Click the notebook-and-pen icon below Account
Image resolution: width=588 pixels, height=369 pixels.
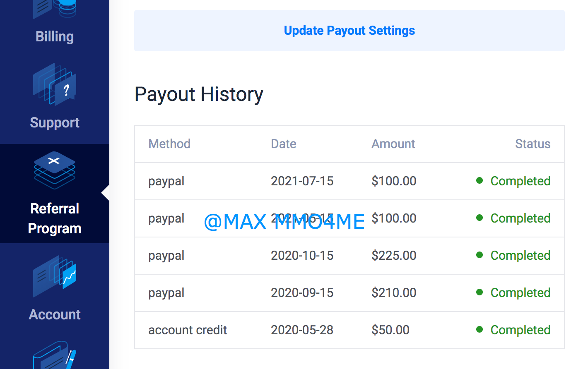[55, 356]
